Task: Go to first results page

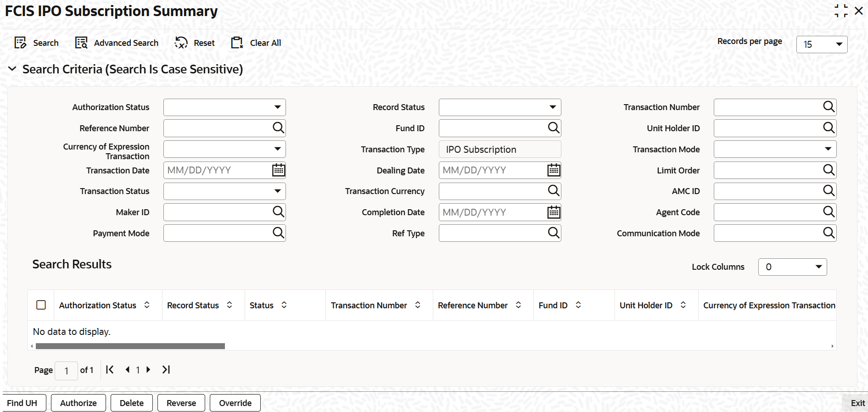Action: tap(110, 370)
